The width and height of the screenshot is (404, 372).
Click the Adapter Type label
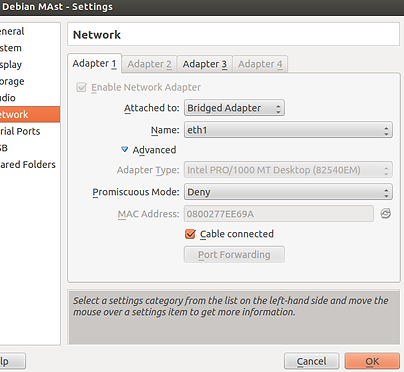148,170
